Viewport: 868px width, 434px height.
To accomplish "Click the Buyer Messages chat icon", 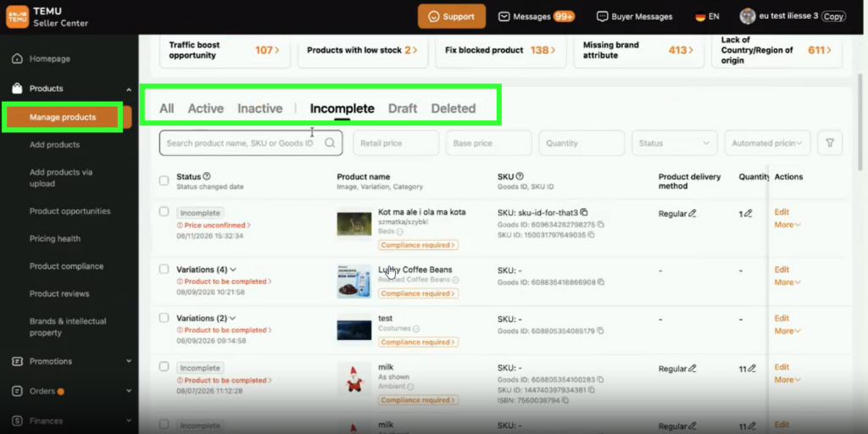I will click(x=603, y=17).
